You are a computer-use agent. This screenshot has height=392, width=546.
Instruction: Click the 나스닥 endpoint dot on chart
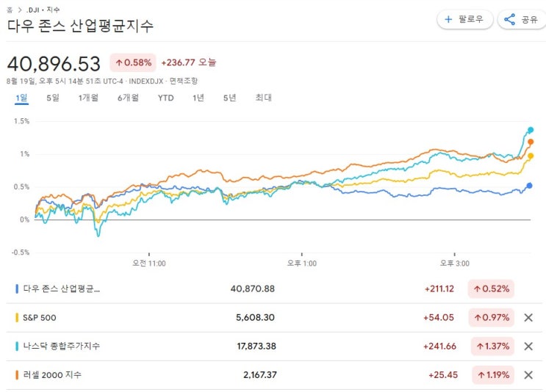pyautogui.click(x=530, y=130)
